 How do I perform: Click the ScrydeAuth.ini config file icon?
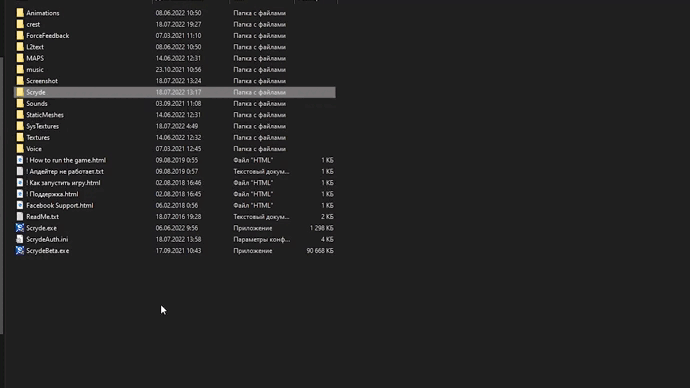point(20,239)
